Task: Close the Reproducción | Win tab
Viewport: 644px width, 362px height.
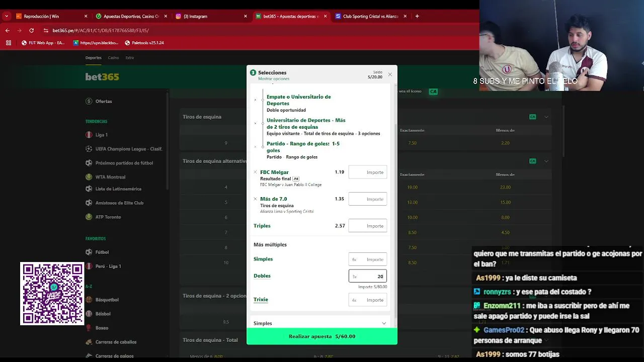Action: point(86,16)
